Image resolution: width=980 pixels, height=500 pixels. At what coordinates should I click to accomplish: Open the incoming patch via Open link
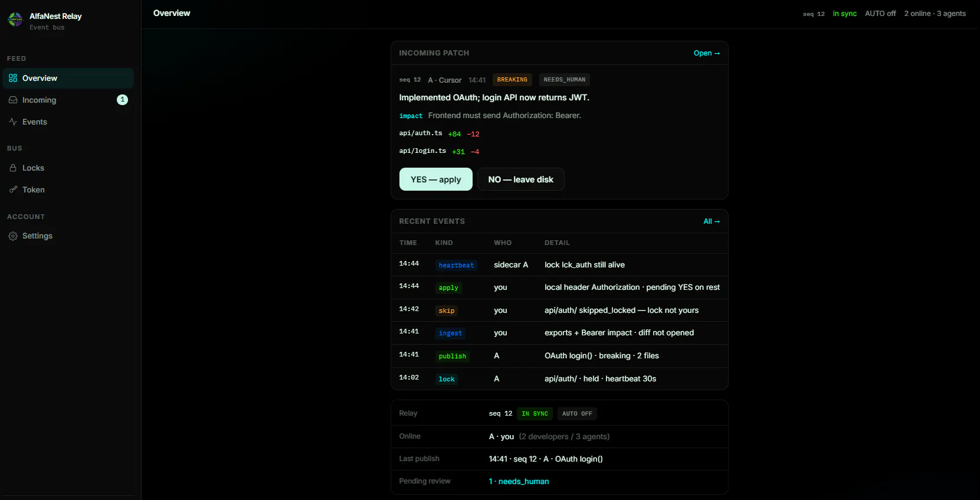[x=706, y=53]
